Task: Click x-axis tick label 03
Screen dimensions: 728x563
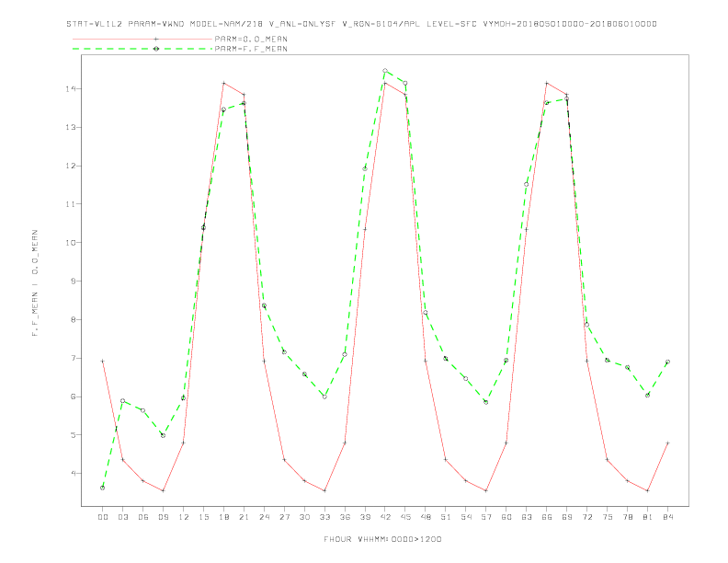Action: pyautogui.click(x=122, y=517)
